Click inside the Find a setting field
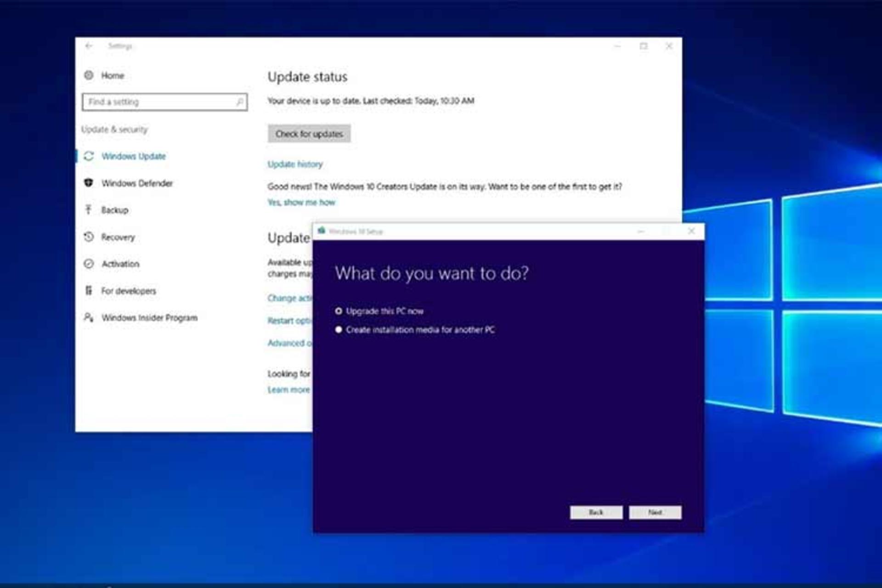 click(x=165, y=102)
